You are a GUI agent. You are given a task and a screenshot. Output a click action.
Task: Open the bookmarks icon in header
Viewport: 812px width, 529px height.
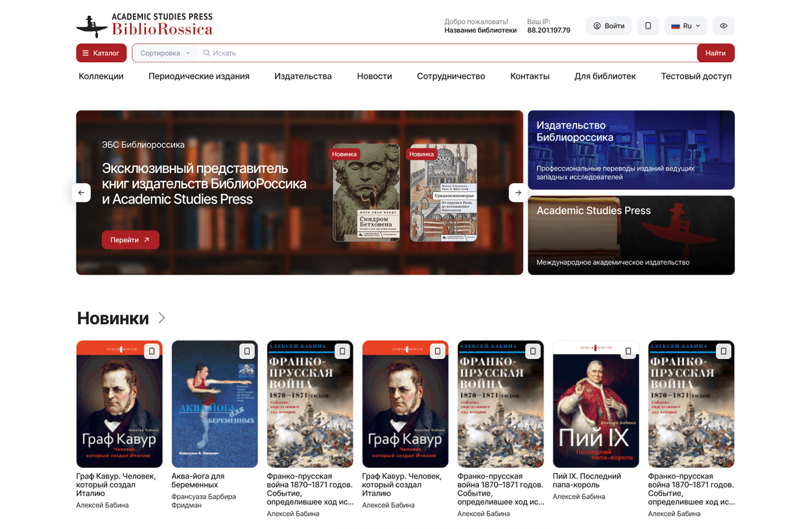[648, 26]
